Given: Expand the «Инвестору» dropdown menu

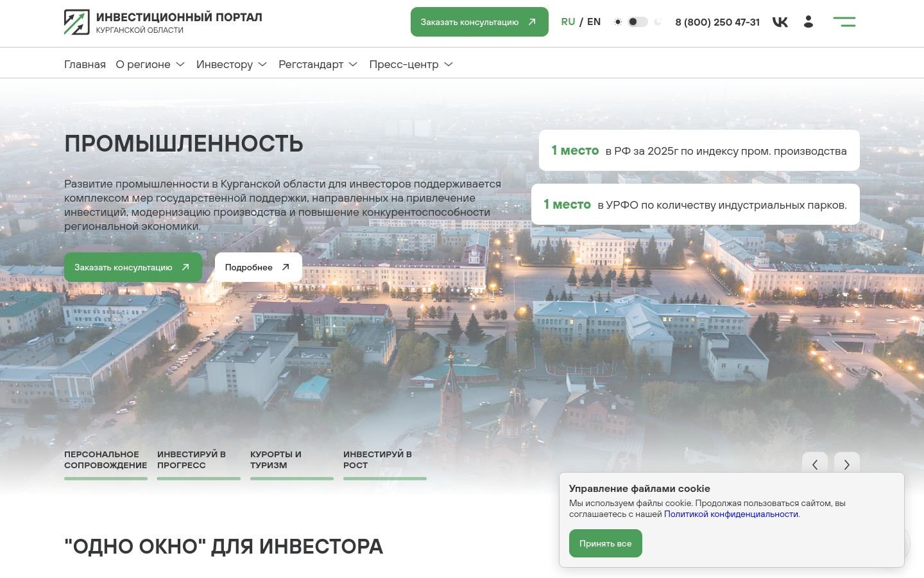Looking at the screenshot, I should pyautogui.click(x=232, y=64).
